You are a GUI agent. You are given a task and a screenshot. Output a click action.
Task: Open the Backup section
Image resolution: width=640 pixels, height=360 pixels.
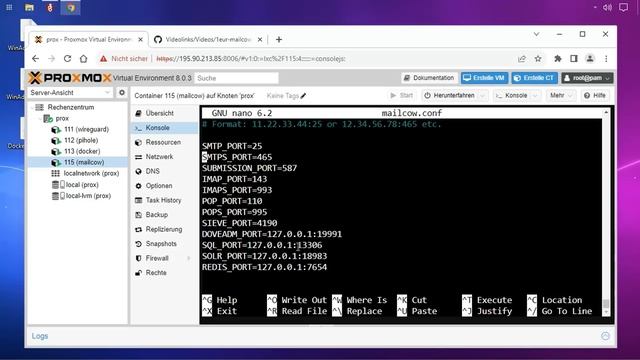157,215
